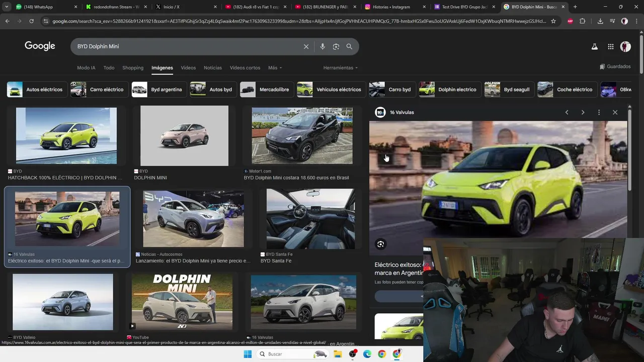This screenshot has width=644, height=362.
Task: Filter by Autos eléctricos chip
Action: click(x=36, y=89)
